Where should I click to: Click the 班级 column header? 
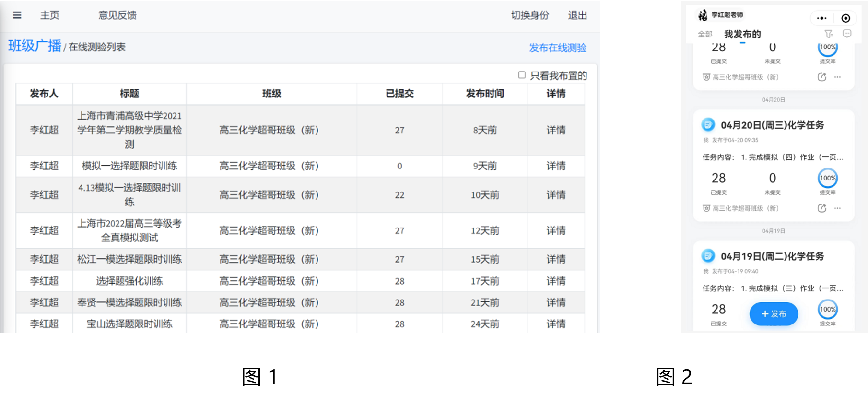[271, 94]
